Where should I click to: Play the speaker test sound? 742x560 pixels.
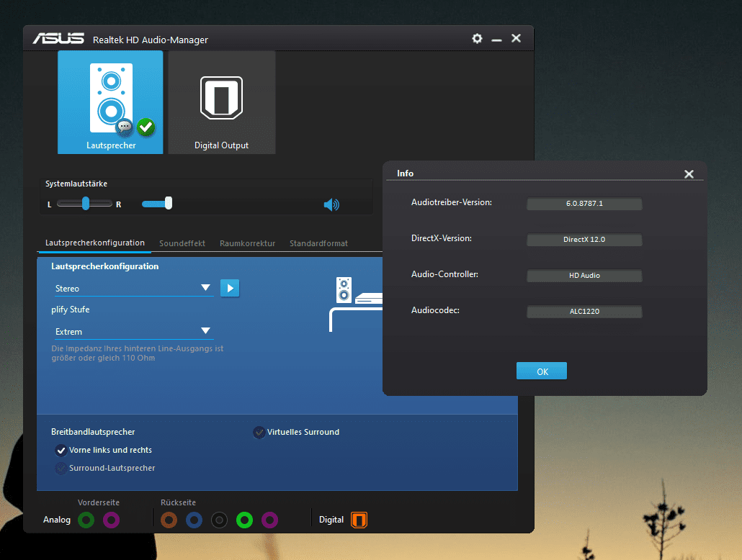[230, 288]
